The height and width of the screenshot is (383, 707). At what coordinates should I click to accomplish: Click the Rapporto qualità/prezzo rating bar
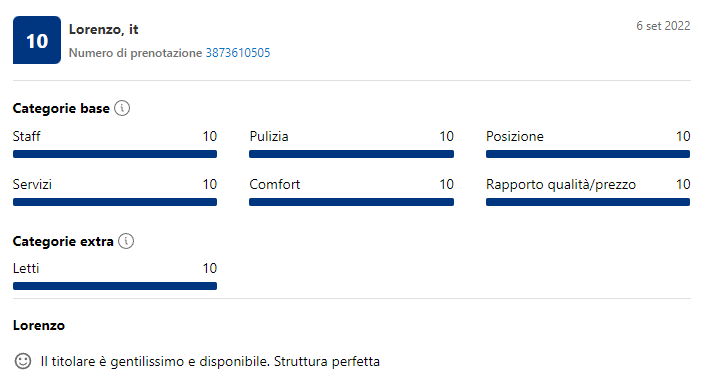(588, 202)
